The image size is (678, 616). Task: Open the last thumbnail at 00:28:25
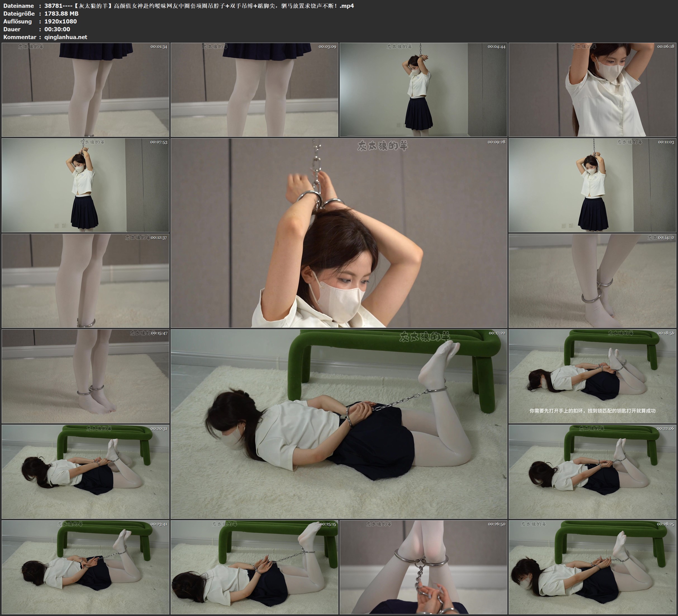pyautogui.click(x=592, y=567)
